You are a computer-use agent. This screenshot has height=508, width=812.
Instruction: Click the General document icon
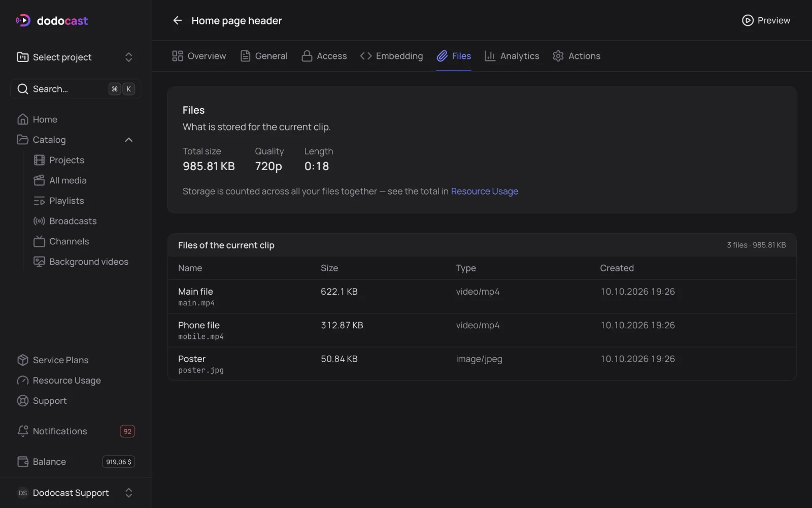tap(245, 56)
